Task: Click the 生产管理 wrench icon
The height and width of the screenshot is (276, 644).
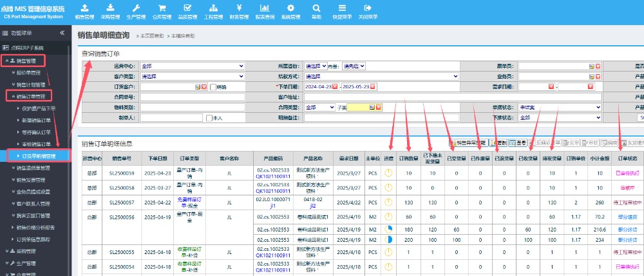Action: [136, 8]
